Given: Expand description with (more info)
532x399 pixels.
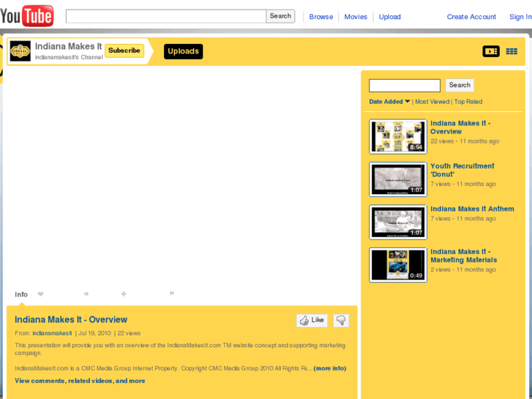Looking at the screenshot, I should [x=330, y=368].
